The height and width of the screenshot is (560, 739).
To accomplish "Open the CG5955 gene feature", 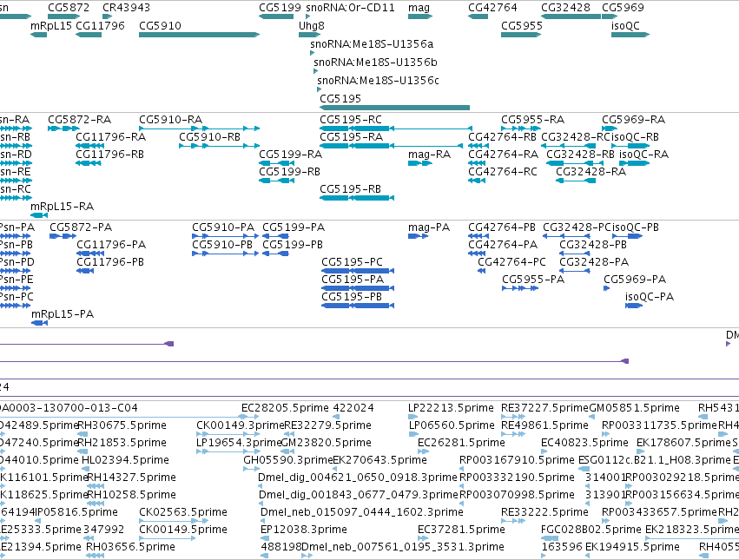I will [521, 35].
